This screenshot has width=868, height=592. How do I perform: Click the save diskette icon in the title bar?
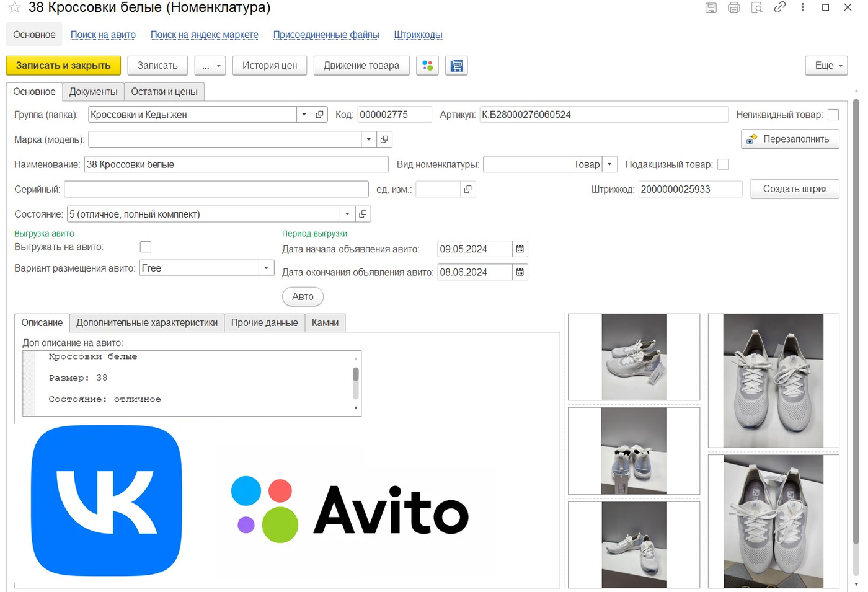711,8
